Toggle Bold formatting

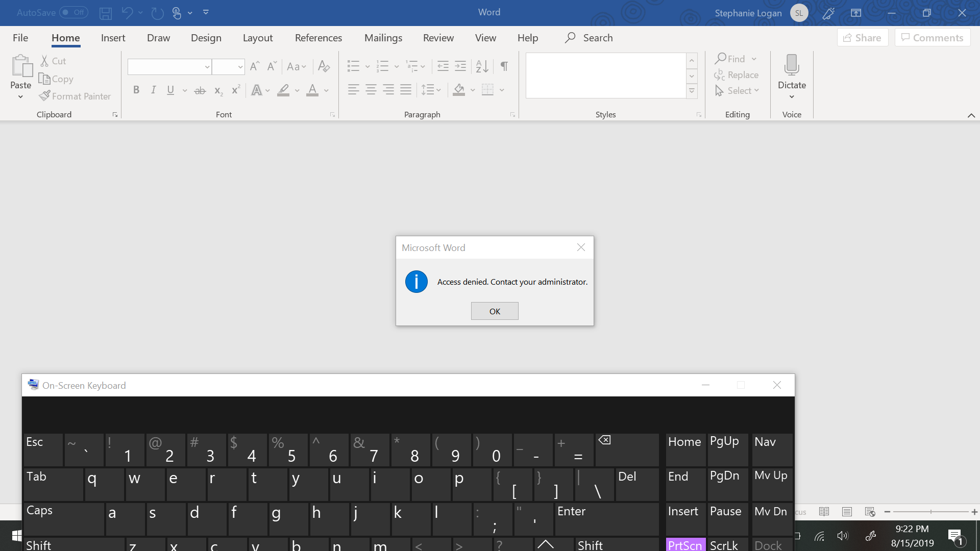point(136,90)
